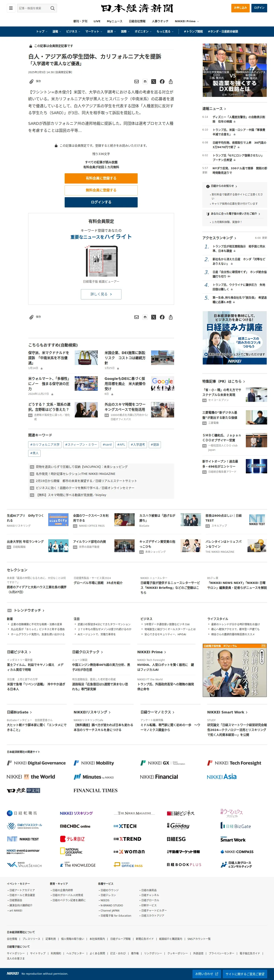Open the 朝刊・夕刊 menu item
This screenshot has height=980, width=274.
click(80, 21)
